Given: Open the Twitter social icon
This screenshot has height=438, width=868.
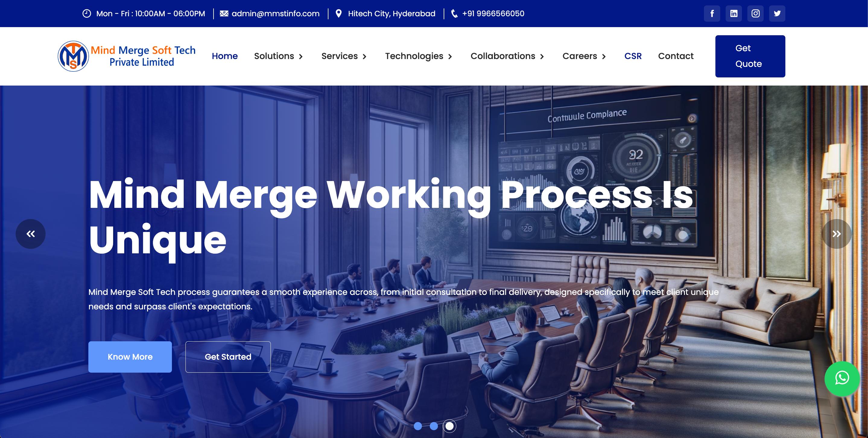Looking at the screenshot, I should (x=777, y=14).
